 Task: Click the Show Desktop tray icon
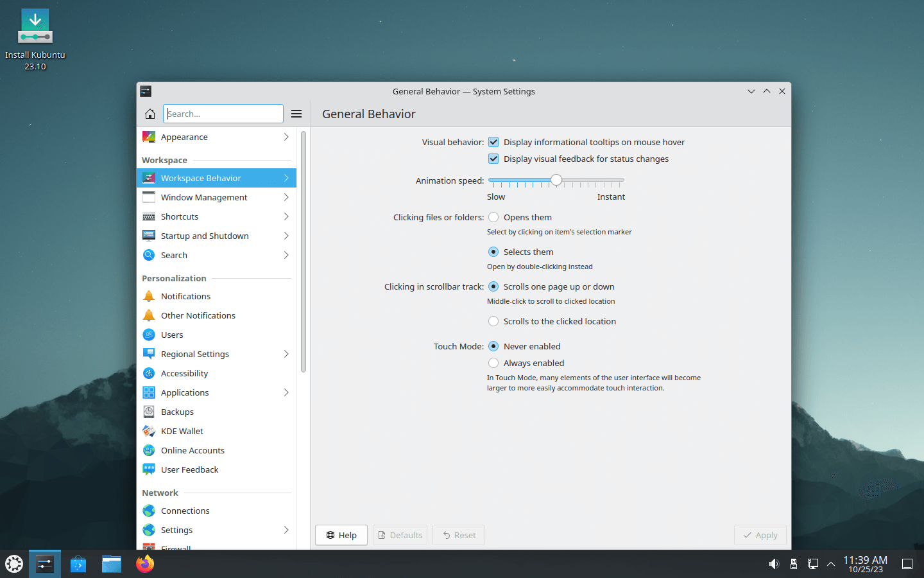pos(907,564)
